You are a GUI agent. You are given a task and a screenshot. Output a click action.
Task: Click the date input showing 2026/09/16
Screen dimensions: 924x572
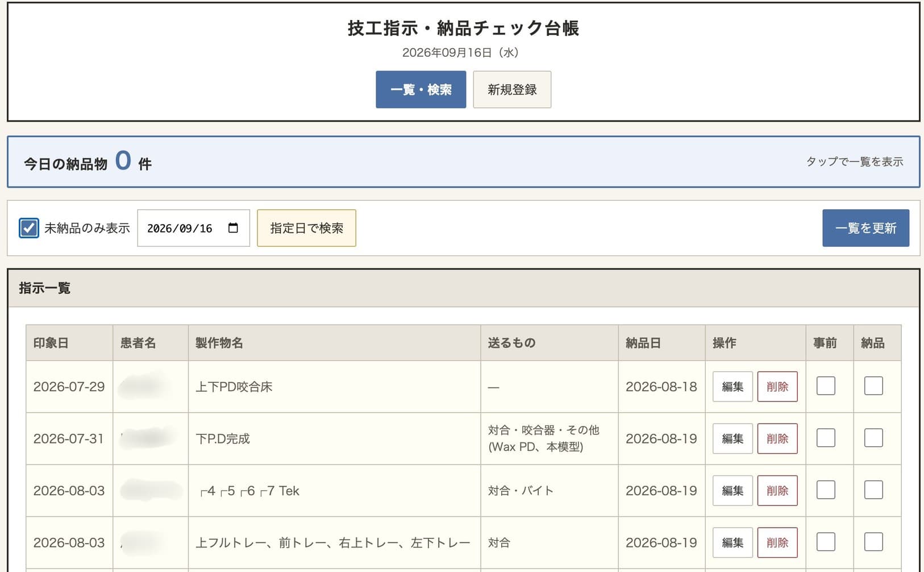pos(193,228)
